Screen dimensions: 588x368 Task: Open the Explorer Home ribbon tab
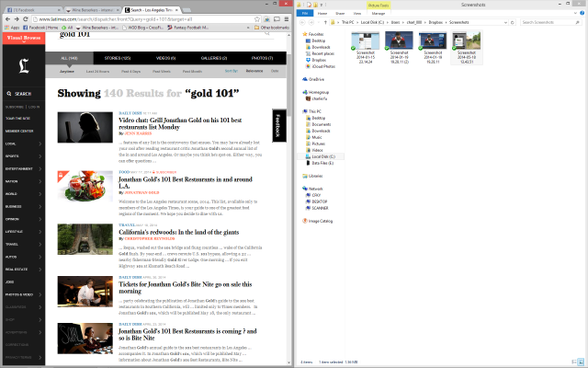pos(322,13)
